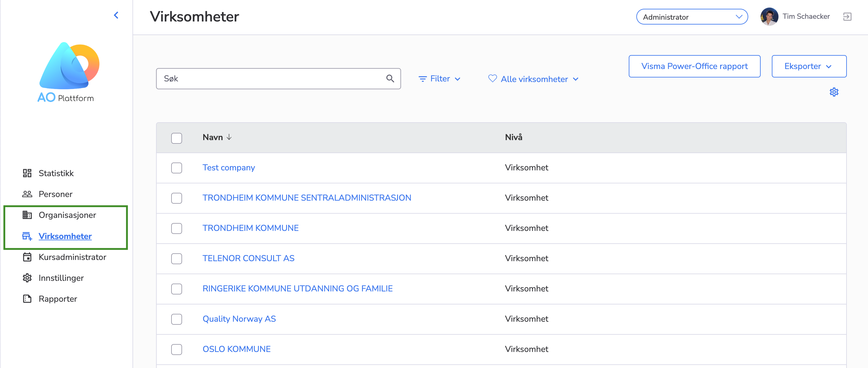This screenshot has height=368, width=868.
Task: Click Visma Power-Office rapport button
Action: (x=694, y=66)
